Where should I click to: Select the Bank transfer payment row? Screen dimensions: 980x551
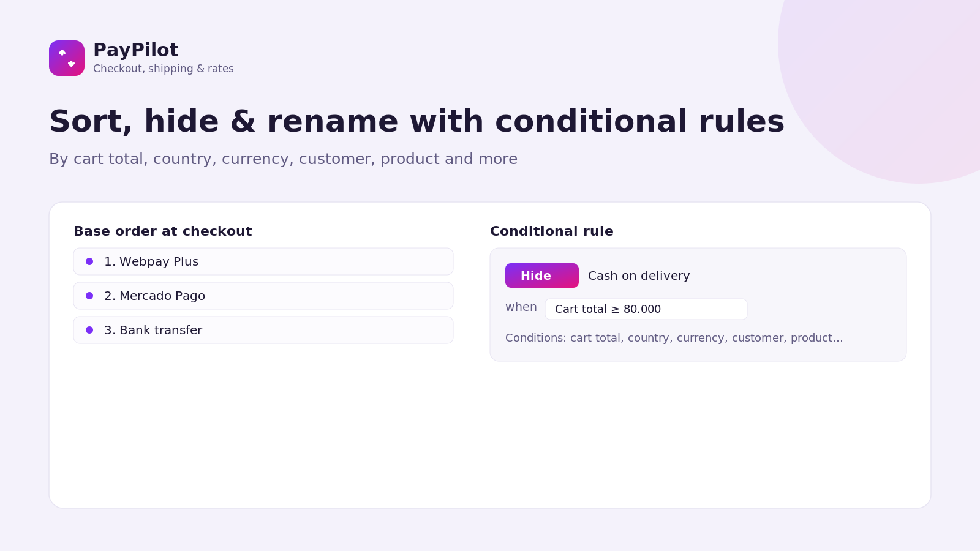tap(263, 330)
